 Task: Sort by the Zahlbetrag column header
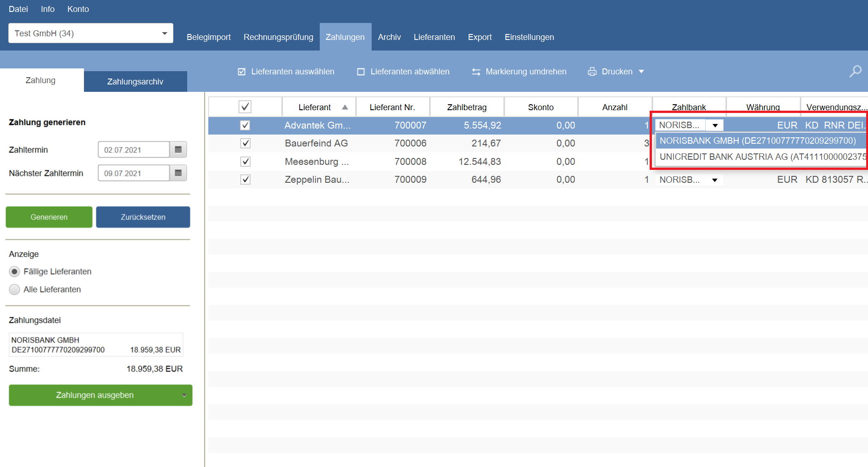click(467, 107)
